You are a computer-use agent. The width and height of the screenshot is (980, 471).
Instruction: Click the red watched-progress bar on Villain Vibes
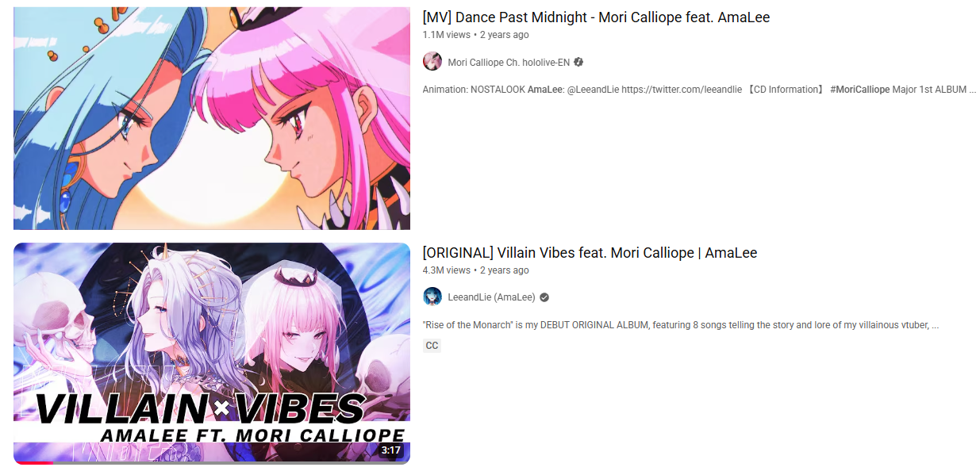[x=33, y=462]
